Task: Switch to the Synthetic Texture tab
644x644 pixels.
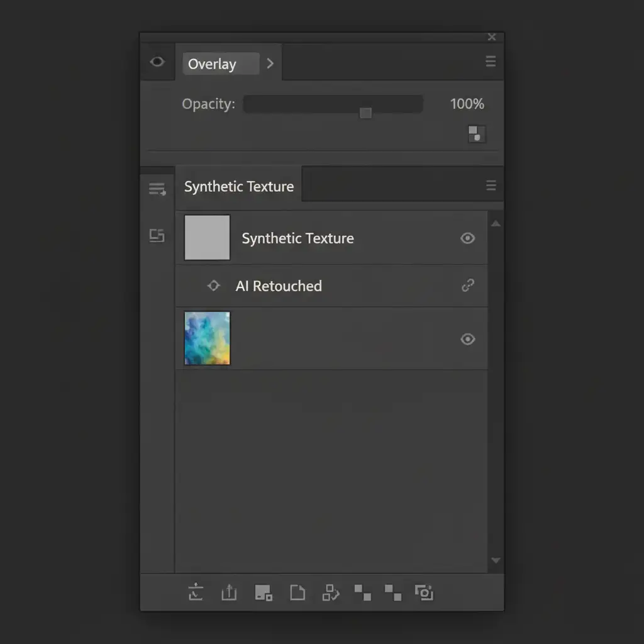Action: pyautogui.click(x=239, y=187)
